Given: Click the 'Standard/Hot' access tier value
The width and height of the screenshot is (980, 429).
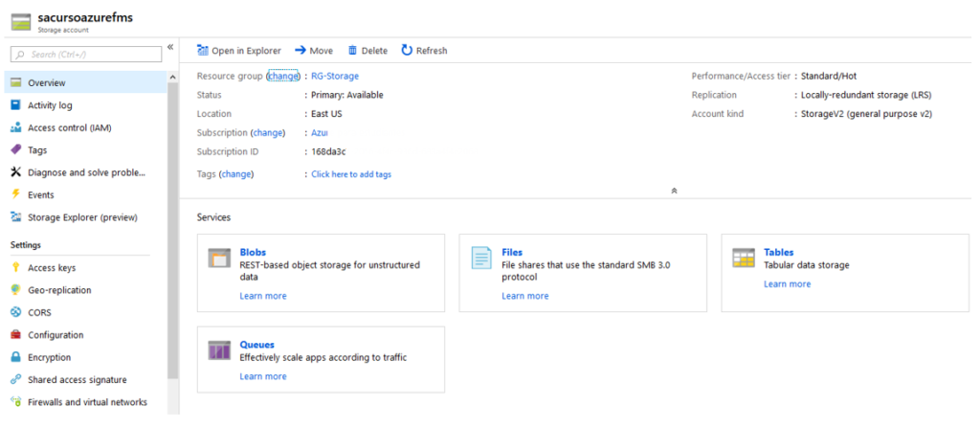Looking at the screenshot, I should coord(829,77).
